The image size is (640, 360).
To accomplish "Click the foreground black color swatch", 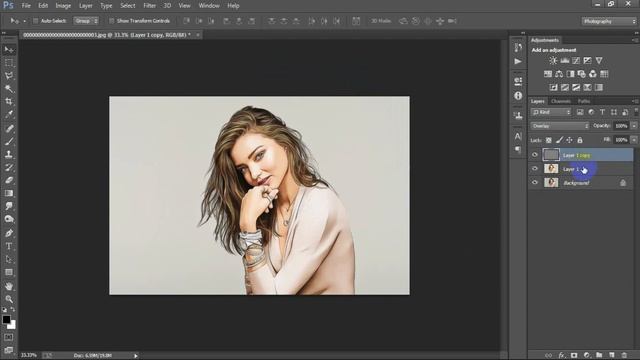I will (6, 320).
